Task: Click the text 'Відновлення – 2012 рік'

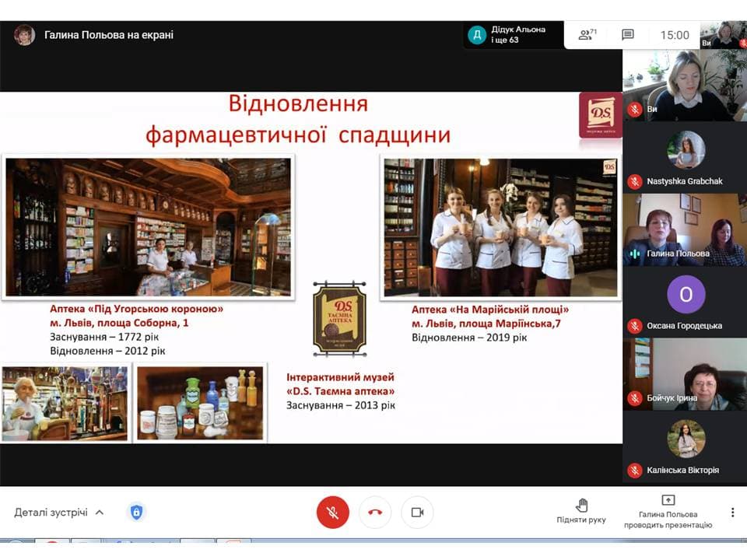Action: tap(107, 351)
